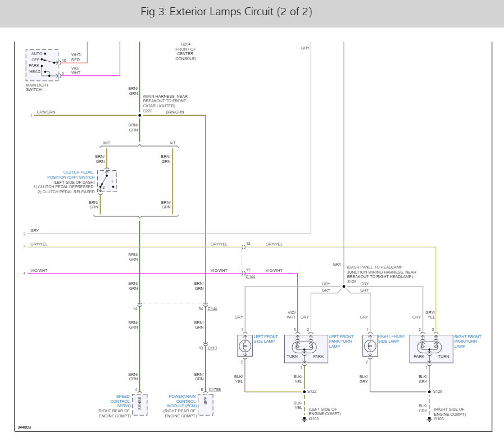Click the diagram number 344803
Screen dimensions: 504x446
coord(24,427)
